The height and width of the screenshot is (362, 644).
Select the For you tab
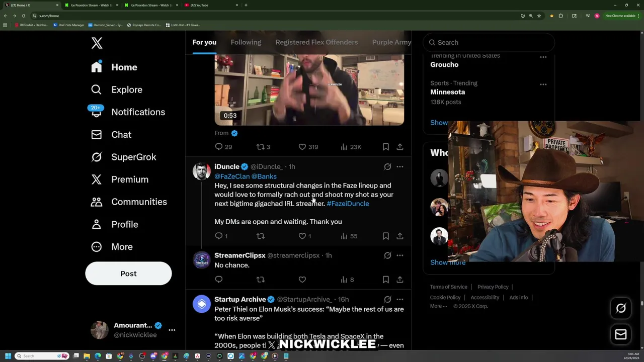(x=204, y=42)
